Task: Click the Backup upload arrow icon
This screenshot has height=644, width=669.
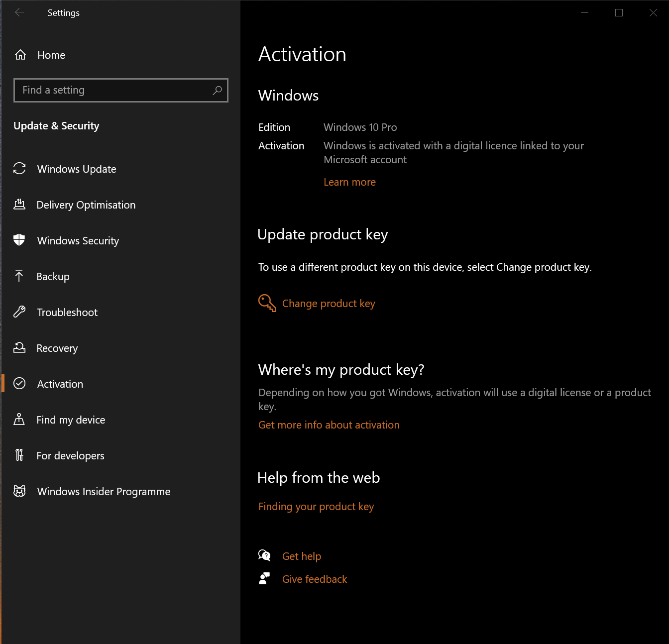Action: pos(19,276)
